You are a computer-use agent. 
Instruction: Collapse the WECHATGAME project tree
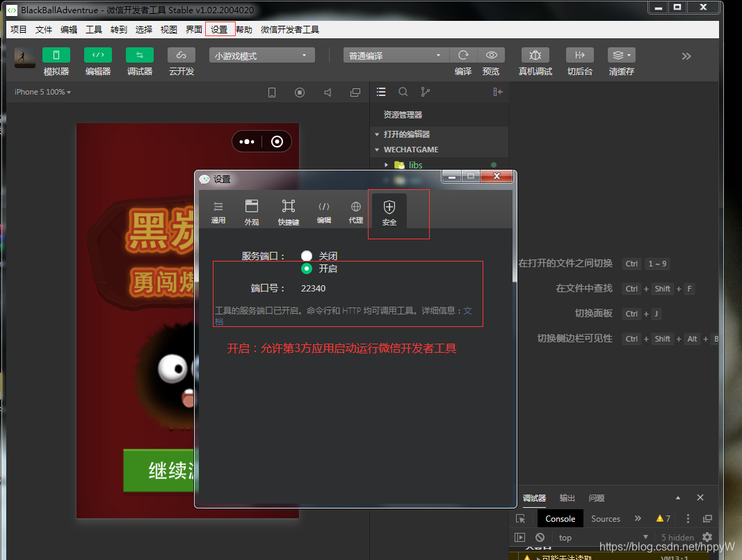click(377, 150)
